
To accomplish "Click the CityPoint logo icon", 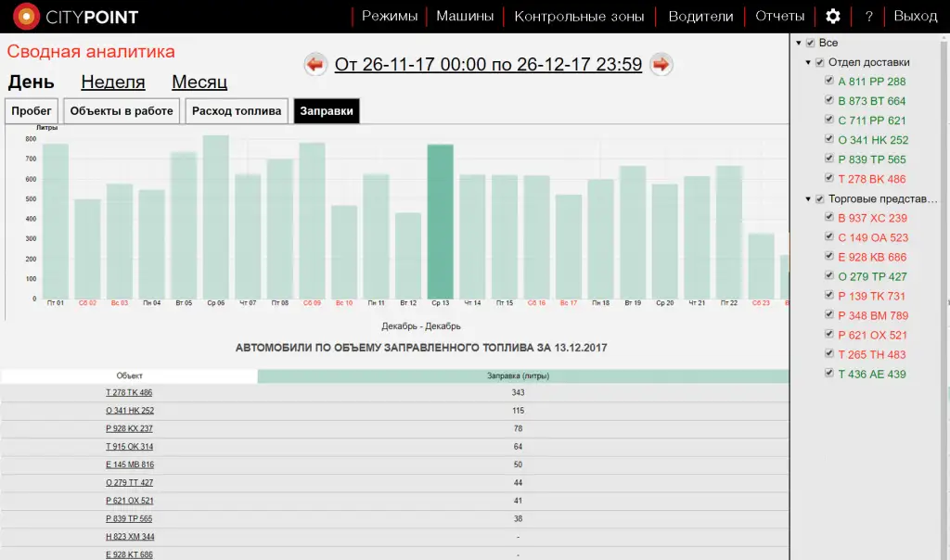I will [x=26, y=17].
